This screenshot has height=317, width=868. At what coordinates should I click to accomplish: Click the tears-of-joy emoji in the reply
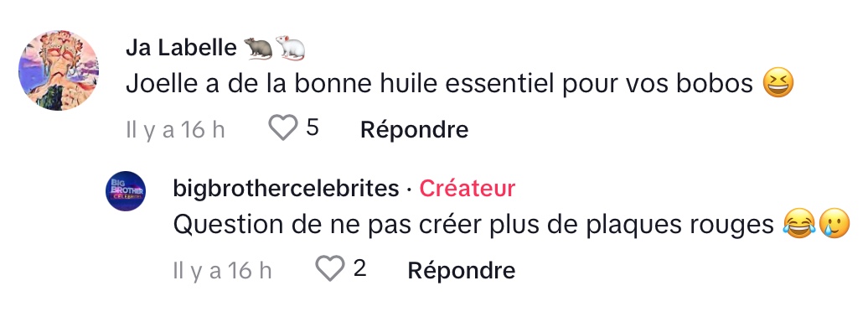800,225
